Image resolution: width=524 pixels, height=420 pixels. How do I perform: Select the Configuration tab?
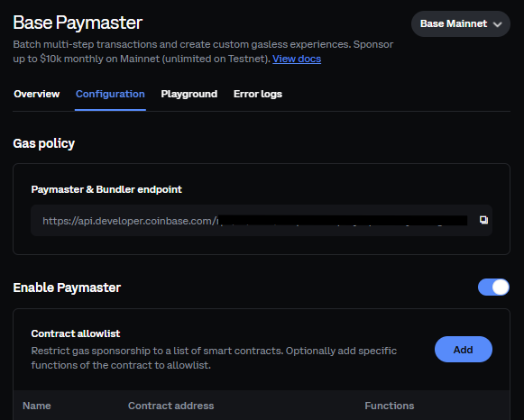[110, 94]
